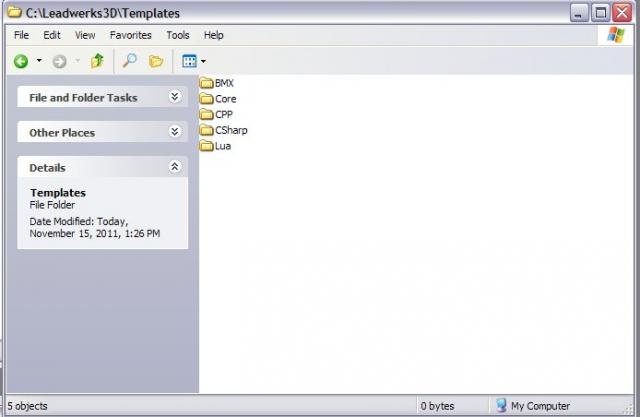The width and height of the screenshot is (640, 417).
Task: Click the green Back arrow button
Action: (x=21, y=61)
